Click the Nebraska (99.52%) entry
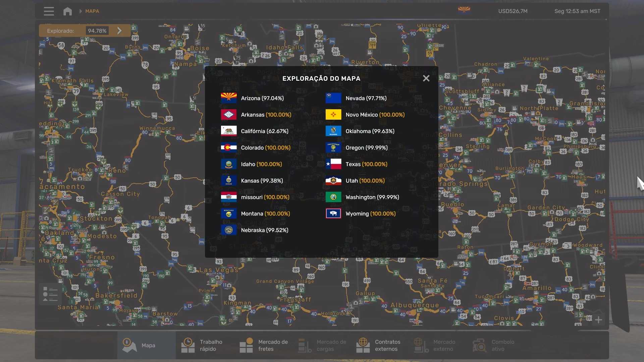The width and height of the screenshot is (644, 362). 264,230
